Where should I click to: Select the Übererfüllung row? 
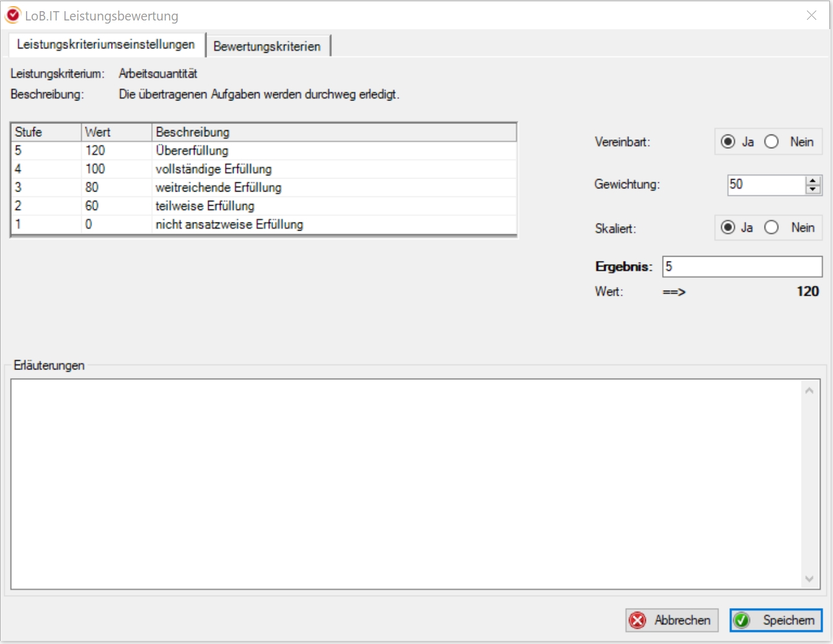(264, 151)
